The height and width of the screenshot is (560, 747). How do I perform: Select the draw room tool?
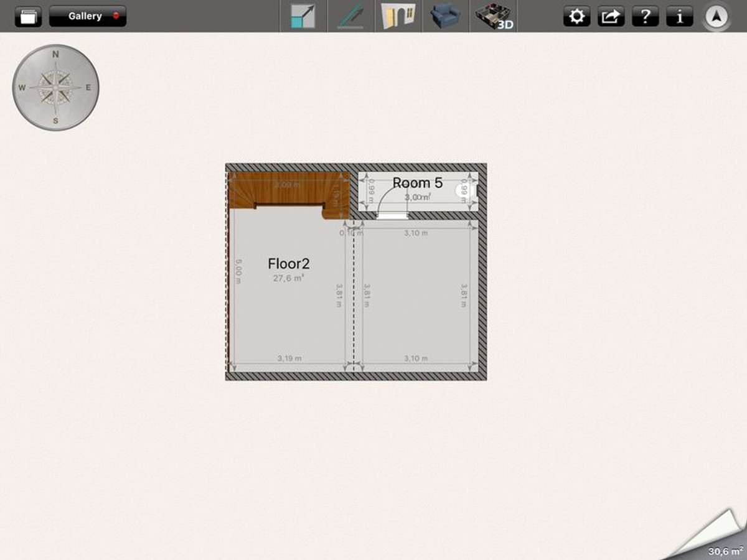pos(303,16)
